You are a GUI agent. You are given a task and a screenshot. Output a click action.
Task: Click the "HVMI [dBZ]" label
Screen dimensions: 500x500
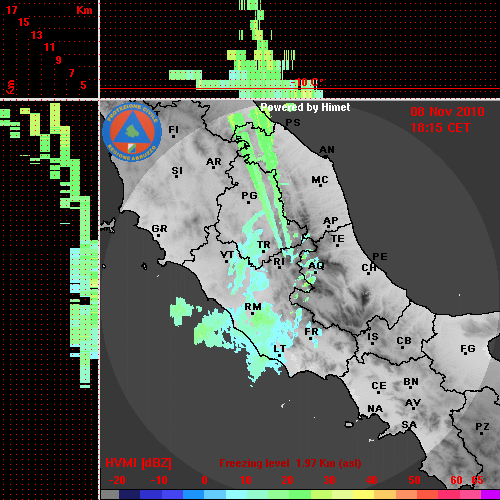pyautogui.click(x=138, y=463)
